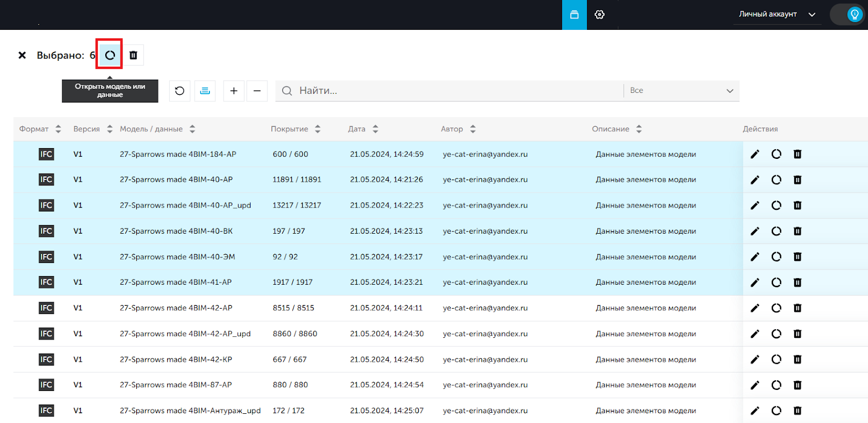Viewport: 868px width, 423px height.
Task: Focus the Найти search field
Action: (449, 91)
